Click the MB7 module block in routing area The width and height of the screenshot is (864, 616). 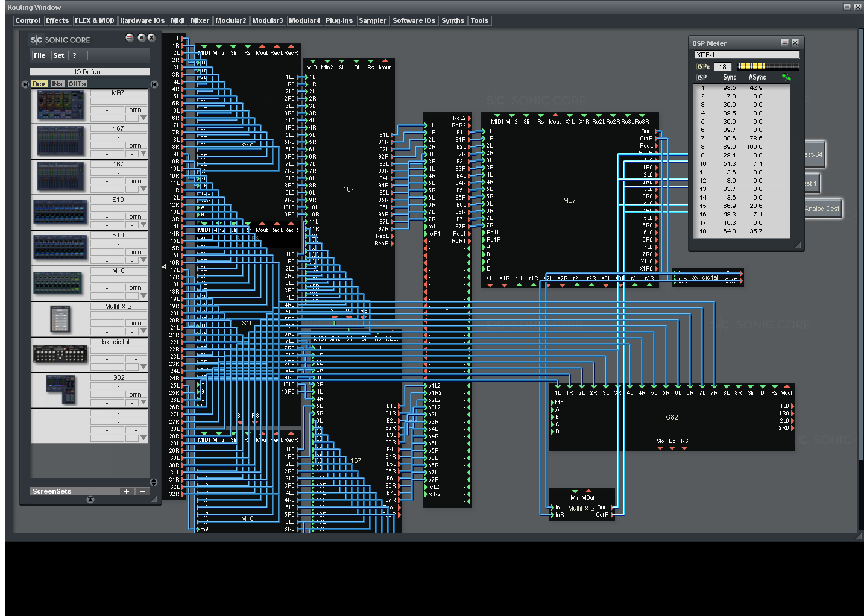[x=570, y=200]
